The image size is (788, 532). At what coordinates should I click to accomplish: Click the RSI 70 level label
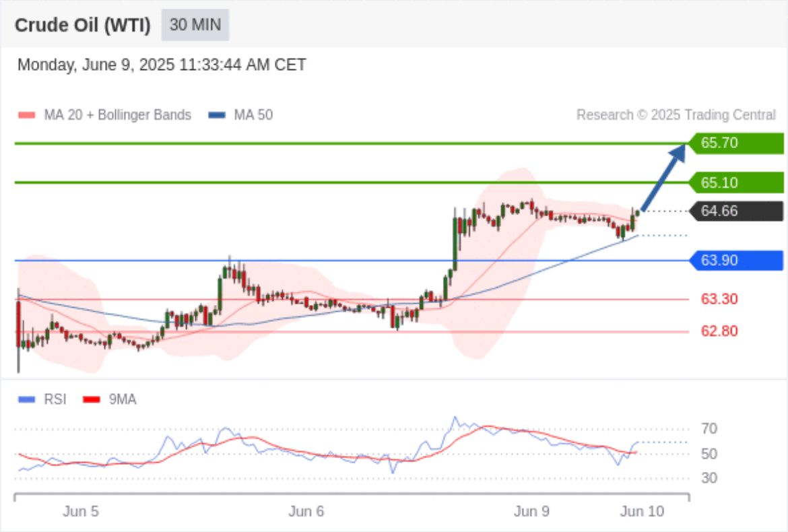tap(709, 428)
